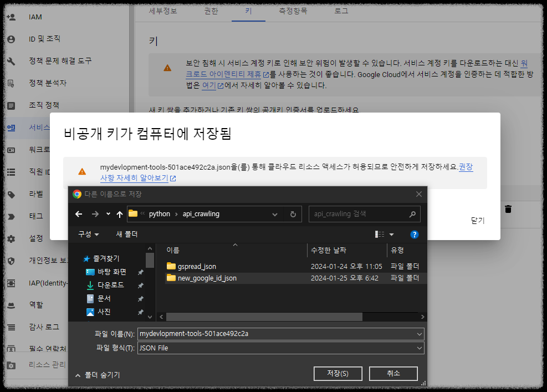This screenshot has width=547, height=392.
Task: Open the 정책 분석자 icon
Action: tap(11, 83)
